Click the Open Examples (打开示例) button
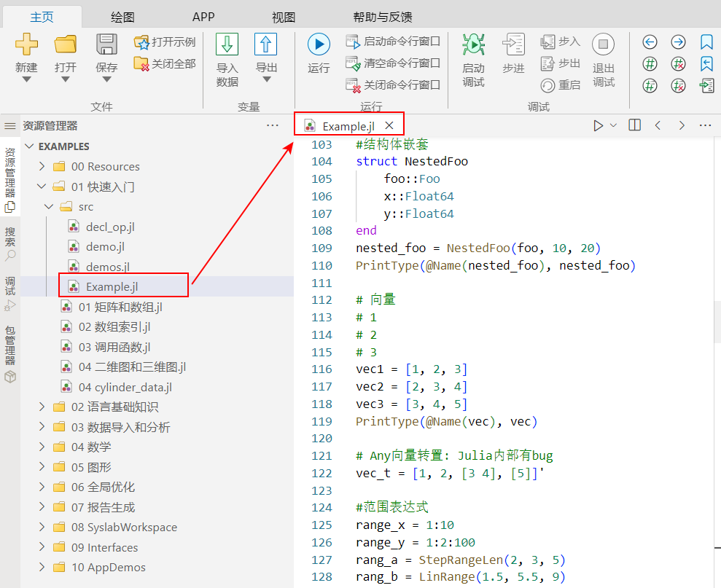Screen dimensions: 721x588 [165, 42]
